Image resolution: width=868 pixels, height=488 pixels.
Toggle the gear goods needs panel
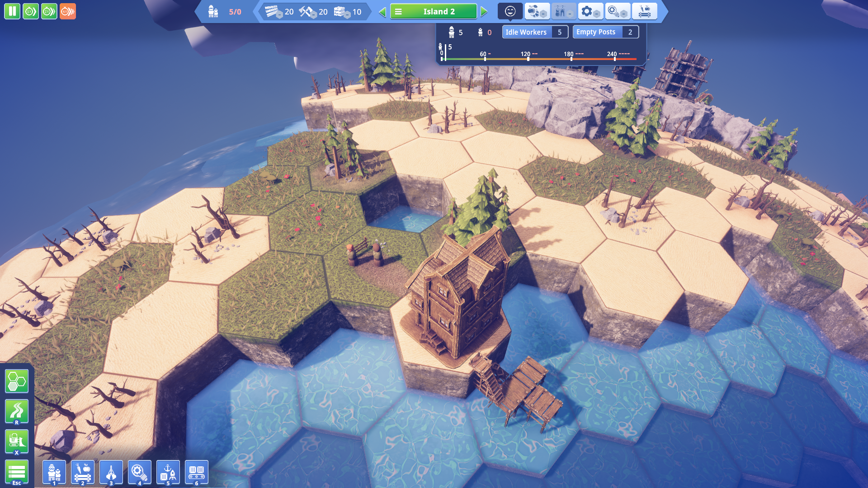tap(590, 11)
